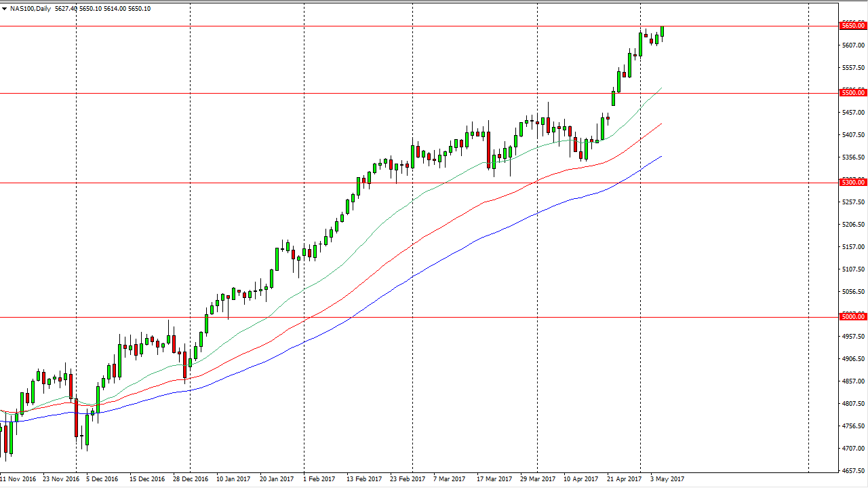Click the dashed vertical line at 21 Apr 2017
Image resolution: width=868 pixels, height=488 pixels.
coord(640,271)
